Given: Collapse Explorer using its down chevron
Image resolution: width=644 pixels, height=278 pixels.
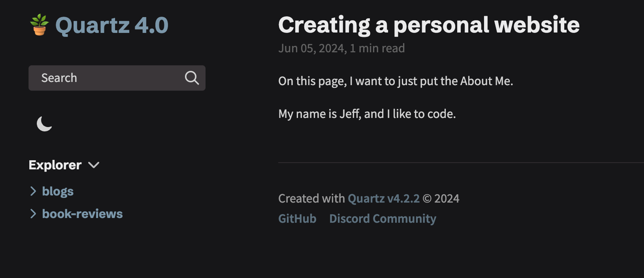Looking at the screenshot, I should click(x=94, y=165).
